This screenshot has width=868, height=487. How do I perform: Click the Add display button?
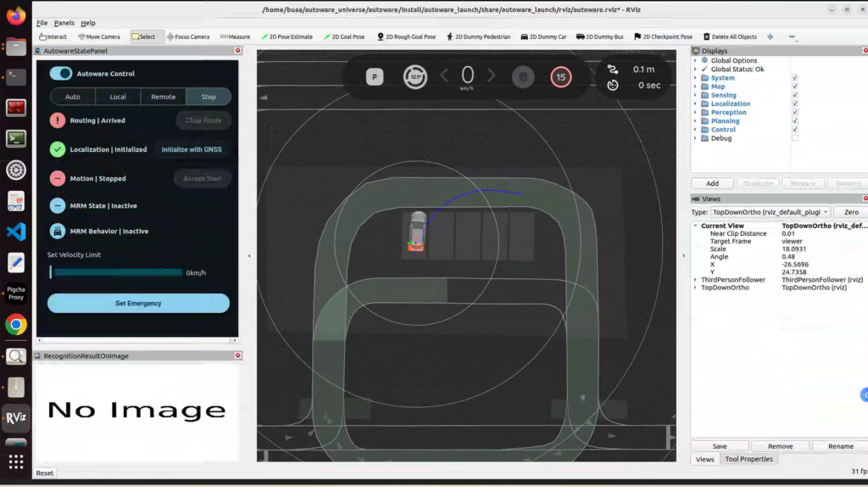tap(712, 183)
